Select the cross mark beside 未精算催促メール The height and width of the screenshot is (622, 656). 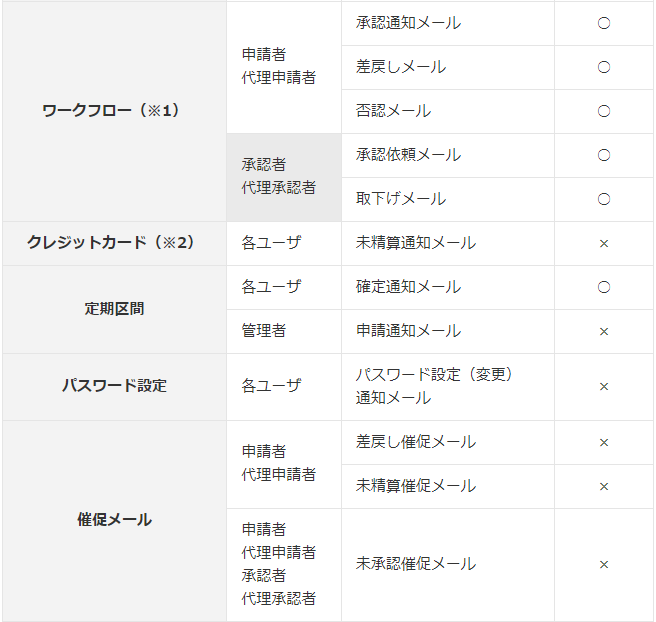pyautogui.click(x=604, y=486)
